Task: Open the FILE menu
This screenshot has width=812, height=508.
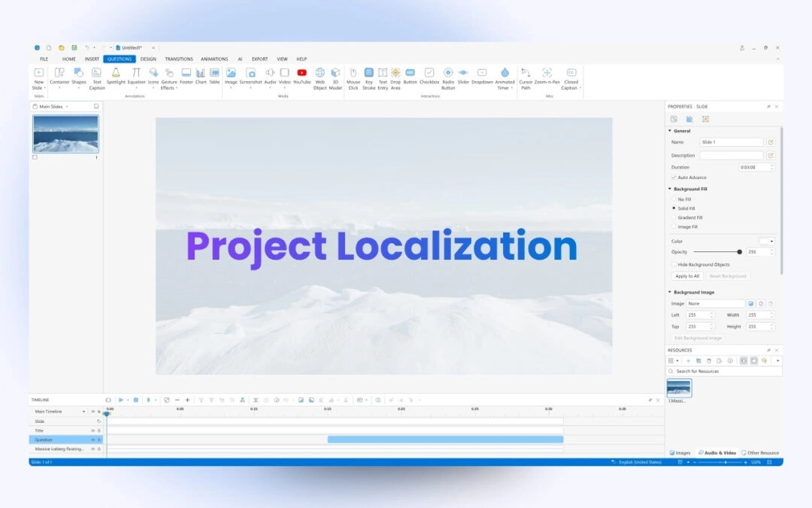Action: tap(44, 59)
